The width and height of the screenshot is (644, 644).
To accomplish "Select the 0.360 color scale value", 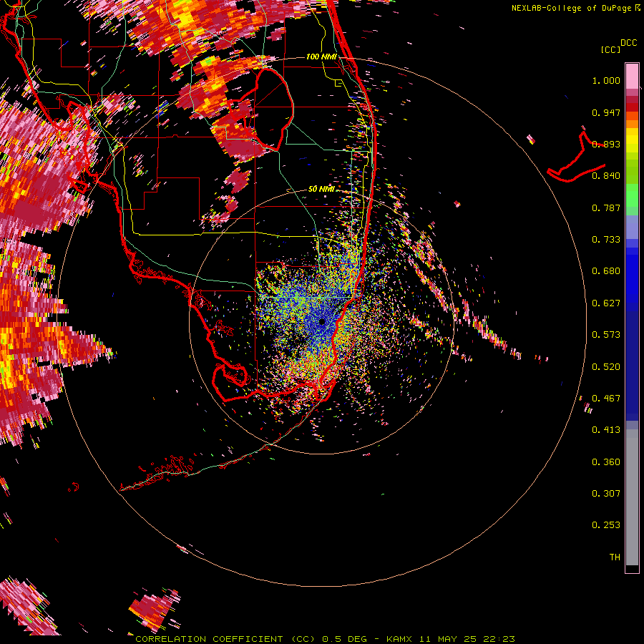I will click(x=606, y=462).
